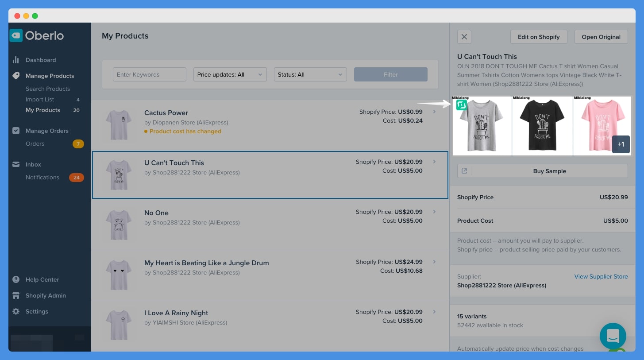This screenshot has height=360, width=644.
Task: Click by Diopanen Store text
Action: click(186, 123)
